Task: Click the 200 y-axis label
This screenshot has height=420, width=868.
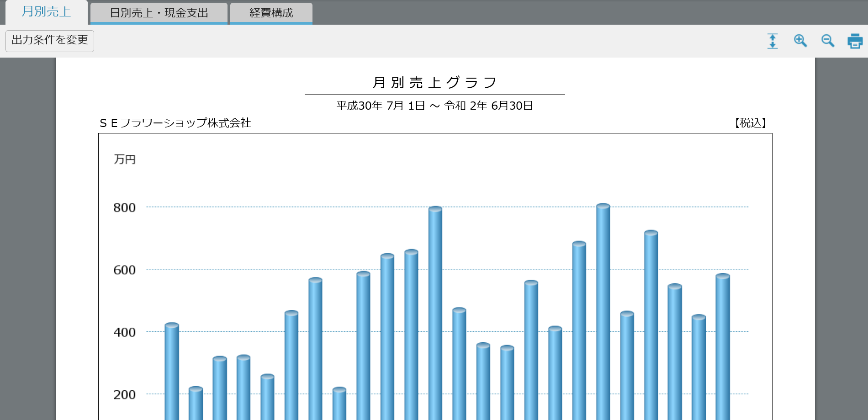Action: 124,394
